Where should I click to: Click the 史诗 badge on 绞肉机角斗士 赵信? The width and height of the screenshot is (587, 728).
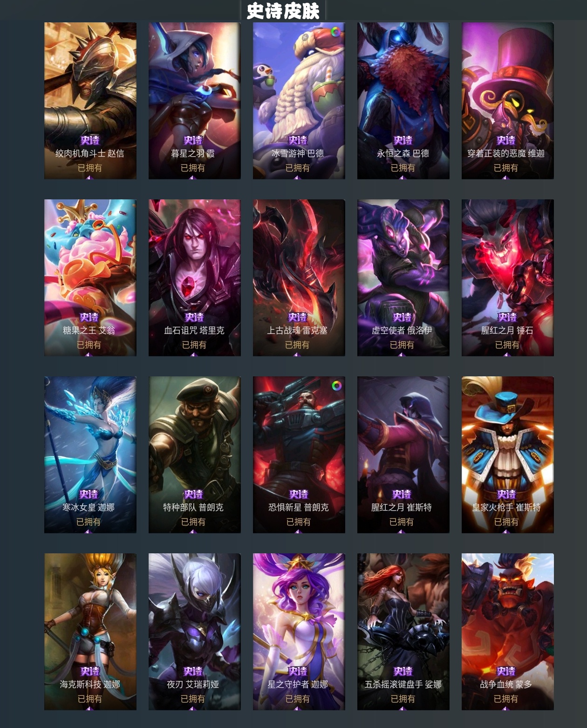[90, 140]
